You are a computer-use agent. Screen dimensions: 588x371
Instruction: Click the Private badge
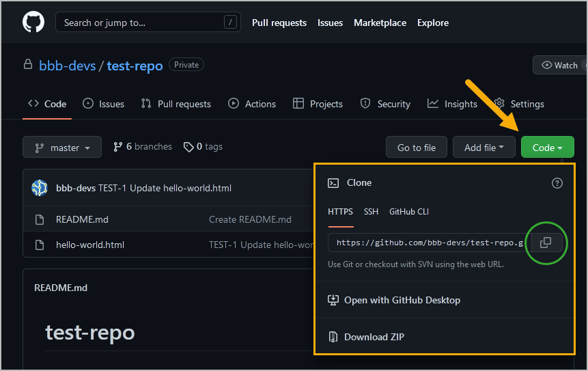click(186, 64)
